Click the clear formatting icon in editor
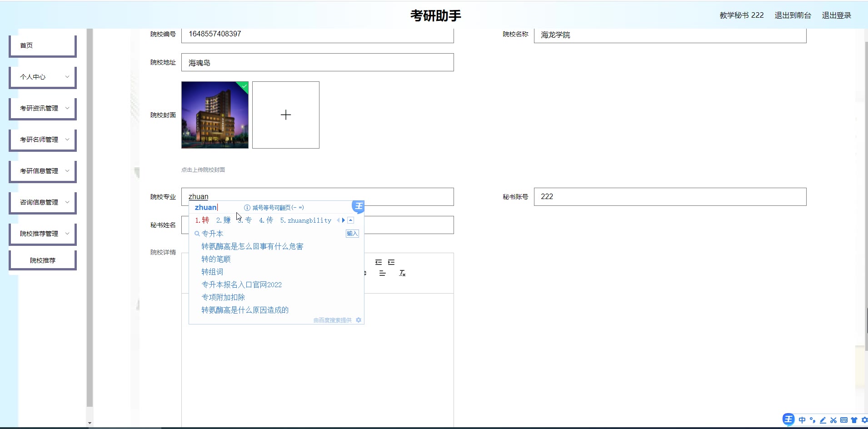Screen dimensions: 868x429 point(402,273)
